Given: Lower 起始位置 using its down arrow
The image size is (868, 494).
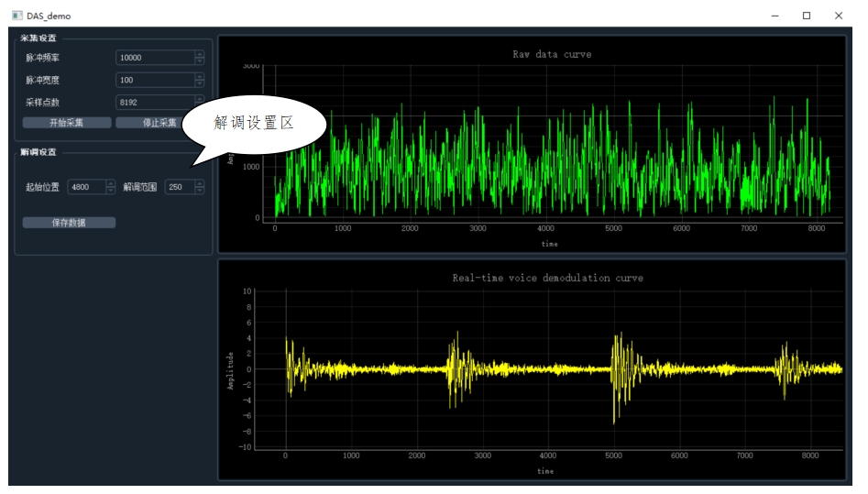Looking at the screenshot, I should tap(111, 191).
